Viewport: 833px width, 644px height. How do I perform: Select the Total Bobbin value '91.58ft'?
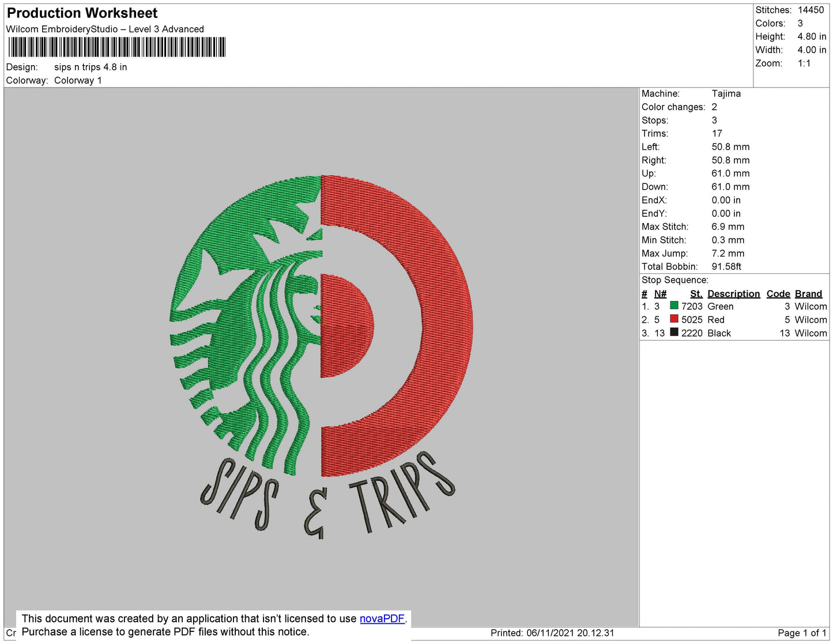[x=726, y=267]
